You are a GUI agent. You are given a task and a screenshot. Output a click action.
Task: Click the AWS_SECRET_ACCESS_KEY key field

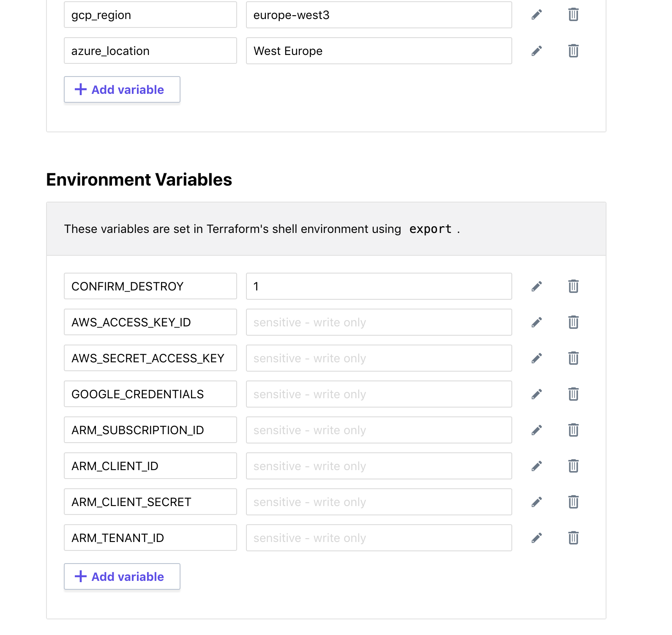tap(150, 358)
